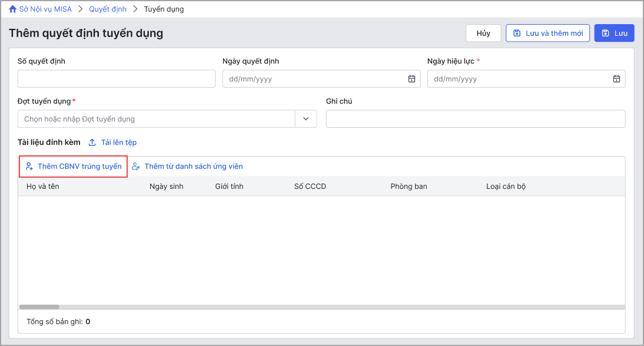Click the Ghi chú text field
The width and height of the screenshot is (644, 346).
pyautogui.click(x=475, y=119)
